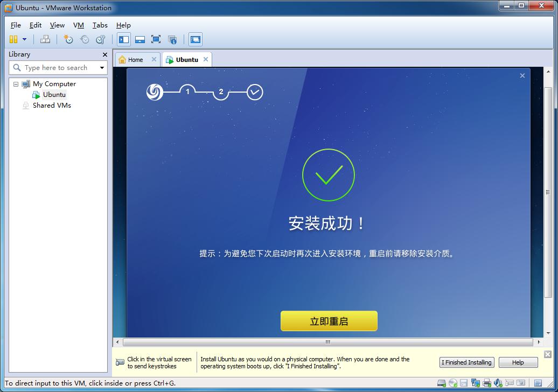Click the sound card status icon
The width and height of the screenshot is (558, 392).
[x=498, y=383]
